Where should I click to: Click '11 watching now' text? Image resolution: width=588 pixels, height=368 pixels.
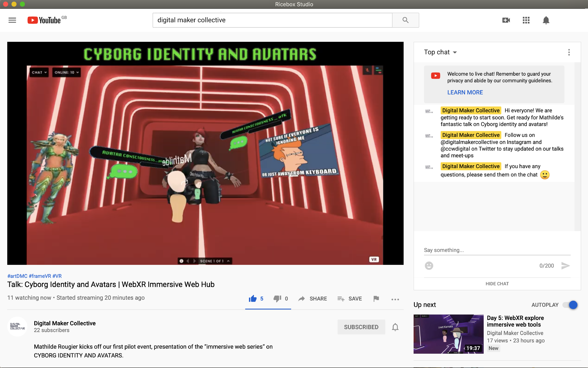[29, 298]
